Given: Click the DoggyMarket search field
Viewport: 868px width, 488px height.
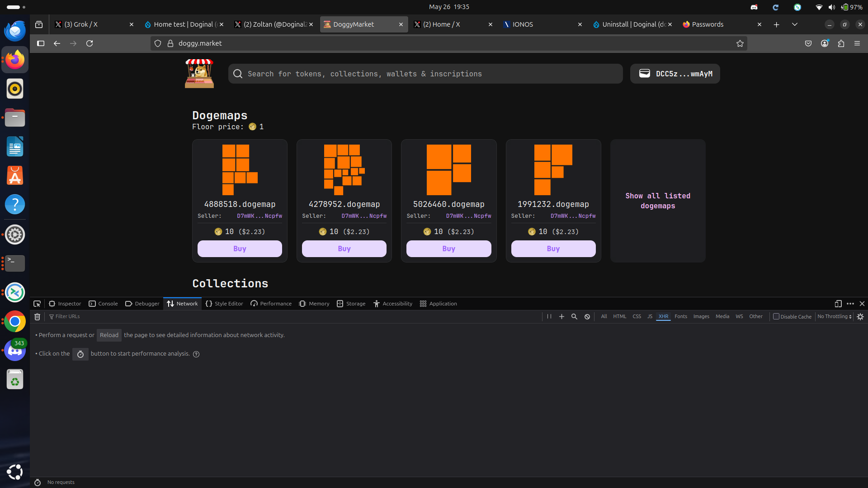Looking at the screenshot, I should pos(425,74).
